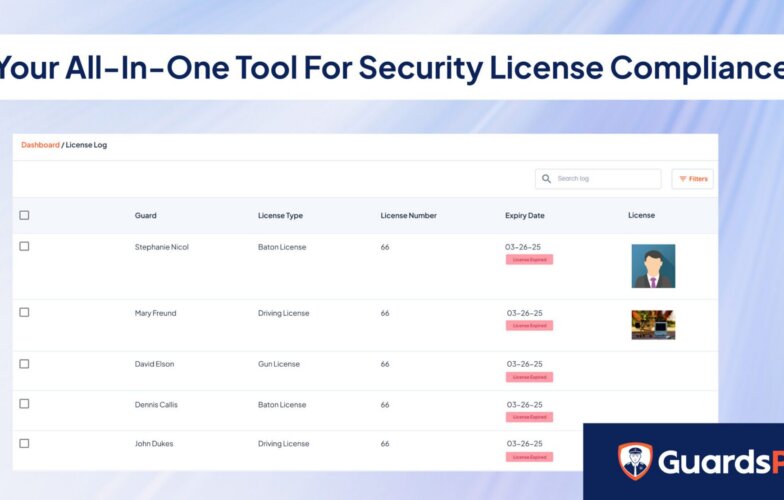
Task: Select guard name Dennis Callis
Action: (156, 404)
